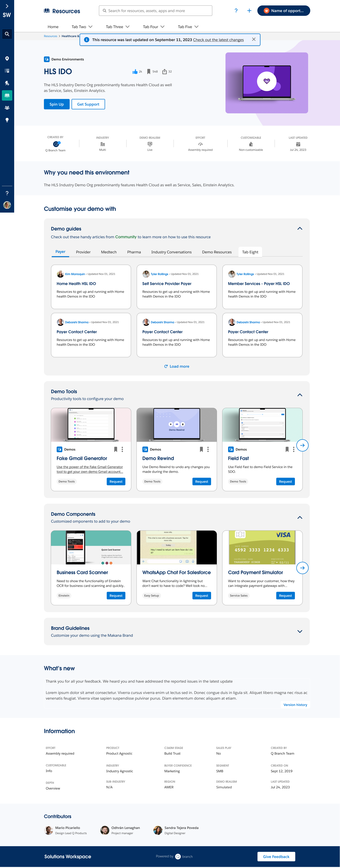
Task: Open the Version history link
Action: [x=295, y=705]
